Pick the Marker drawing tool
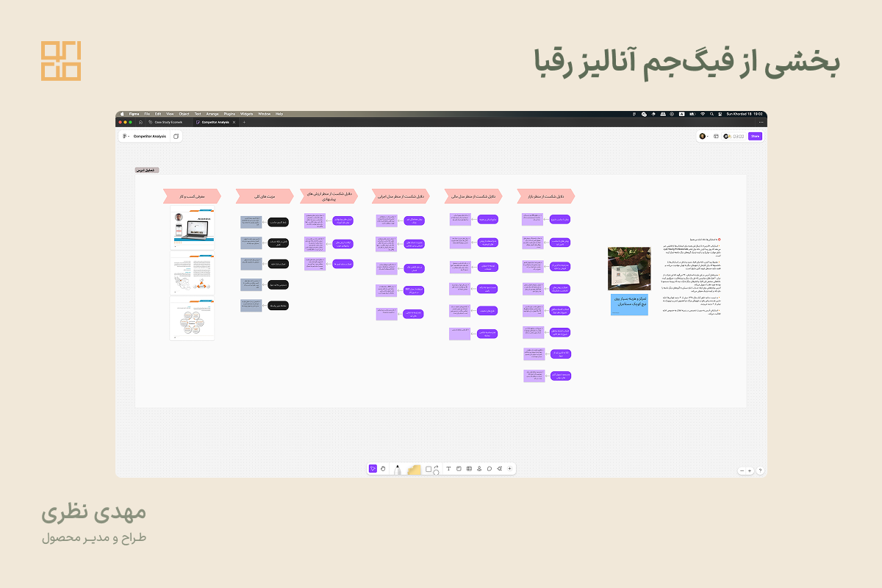The height and width of the screenshot is (588, 882). click(398, 468)
